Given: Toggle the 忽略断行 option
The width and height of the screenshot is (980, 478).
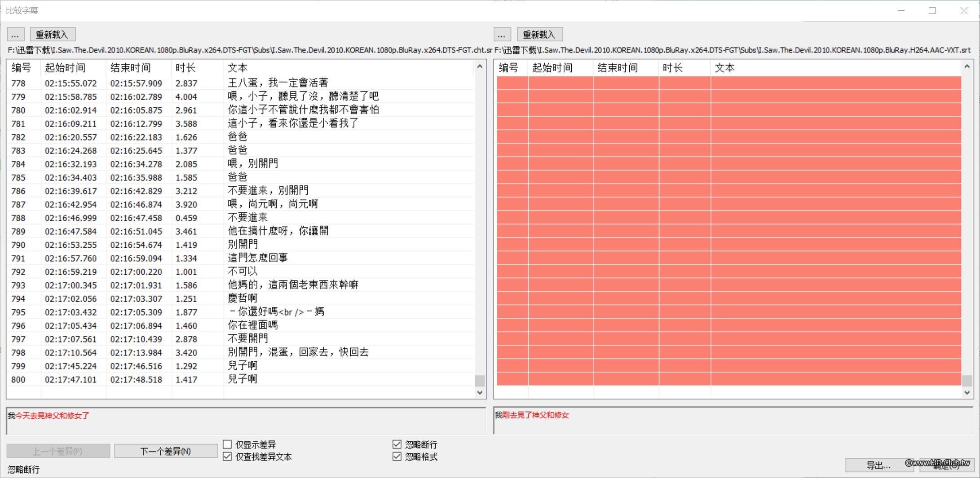Looking at the screenshot, I should (397, 444).
